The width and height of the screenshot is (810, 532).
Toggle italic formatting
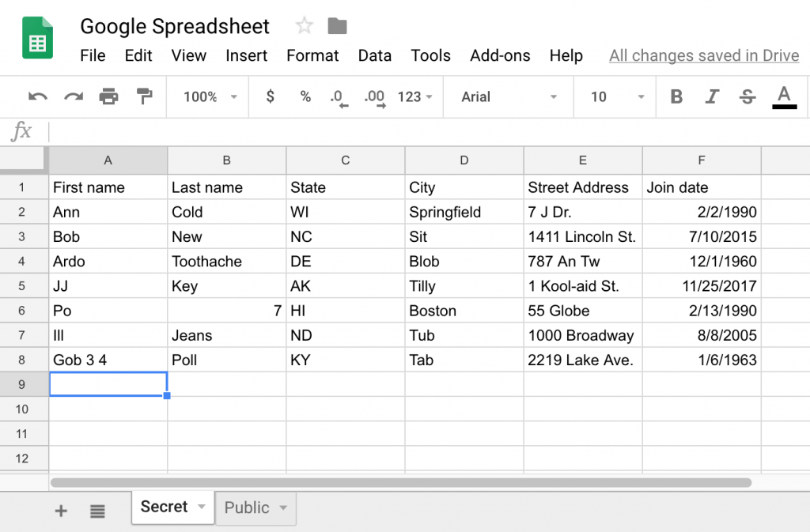point(712,96)
